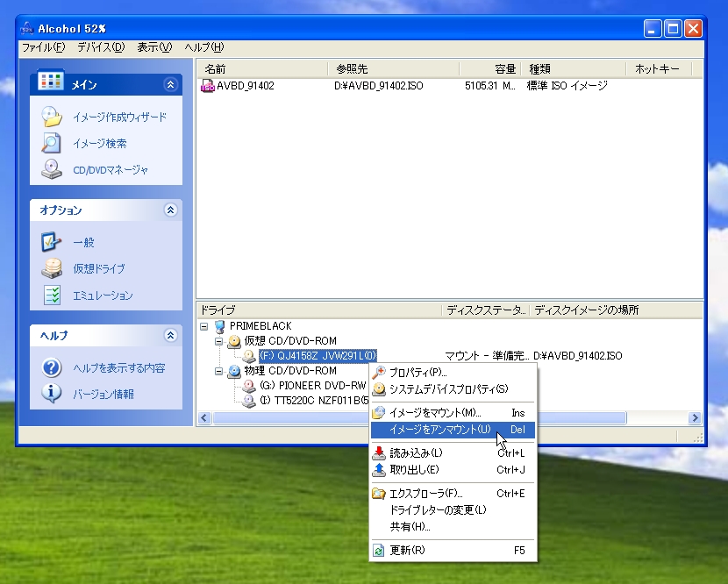The image size is (728, 584).
Task: Click the バージョン情報 info icon
Action: [52, 394]
